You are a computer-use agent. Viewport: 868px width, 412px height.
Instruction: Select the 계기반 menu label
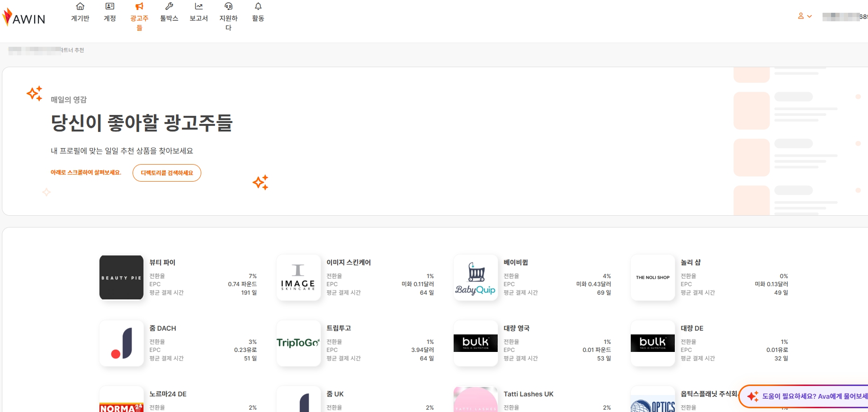point(80,18)
